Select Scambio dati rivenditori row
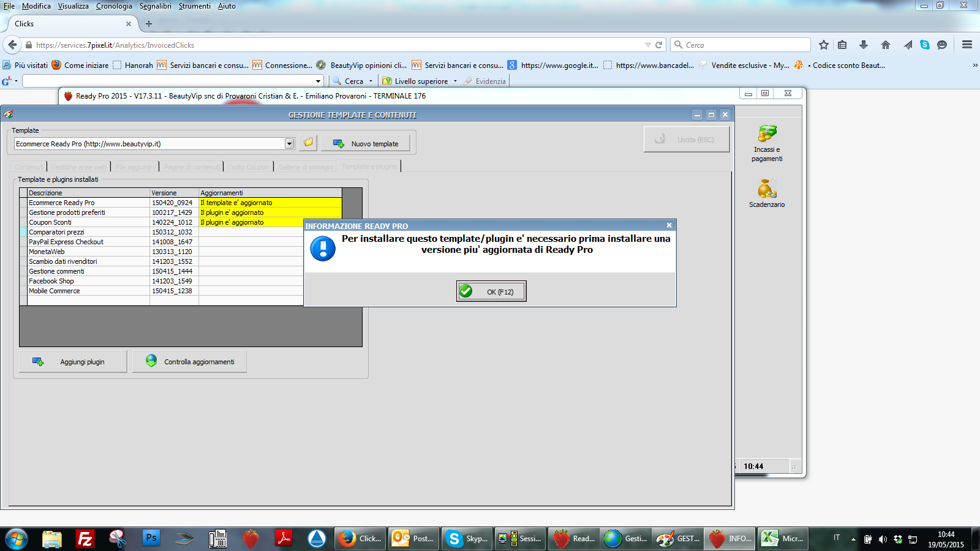The image size is (980, 551). [x=162, y=261]
